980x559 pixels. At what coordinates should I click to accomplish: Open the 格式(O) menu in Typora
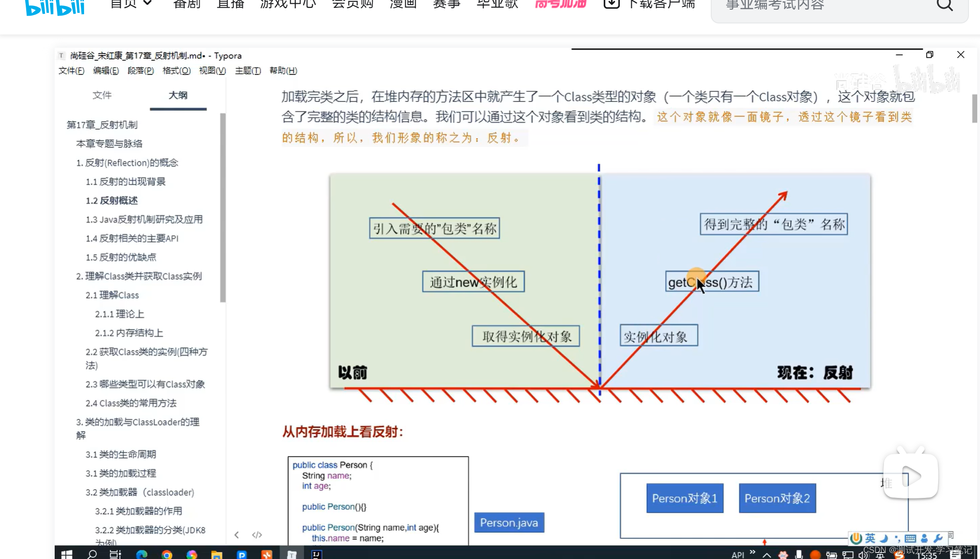tap(176, 71)
